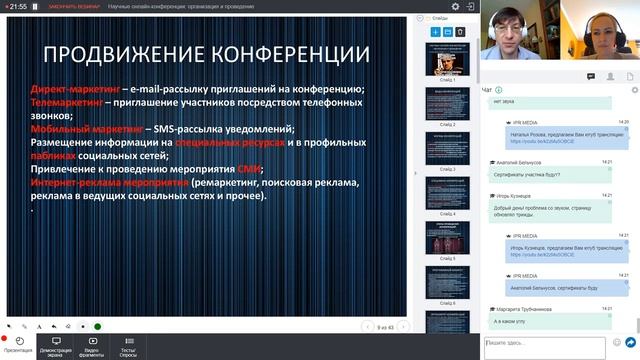Image resolution: width=640 pixels, height=360 pixels.
Task: Click the slide counter '9 из 43'
Action: coord(385,327)
